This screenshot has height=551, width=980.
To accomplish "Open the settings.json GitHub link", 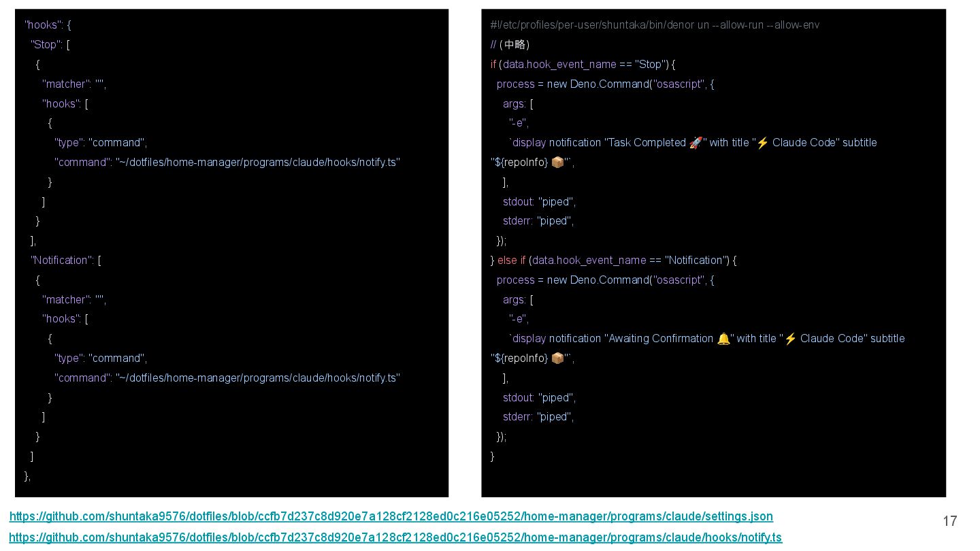I will click(x=391, y=516).
